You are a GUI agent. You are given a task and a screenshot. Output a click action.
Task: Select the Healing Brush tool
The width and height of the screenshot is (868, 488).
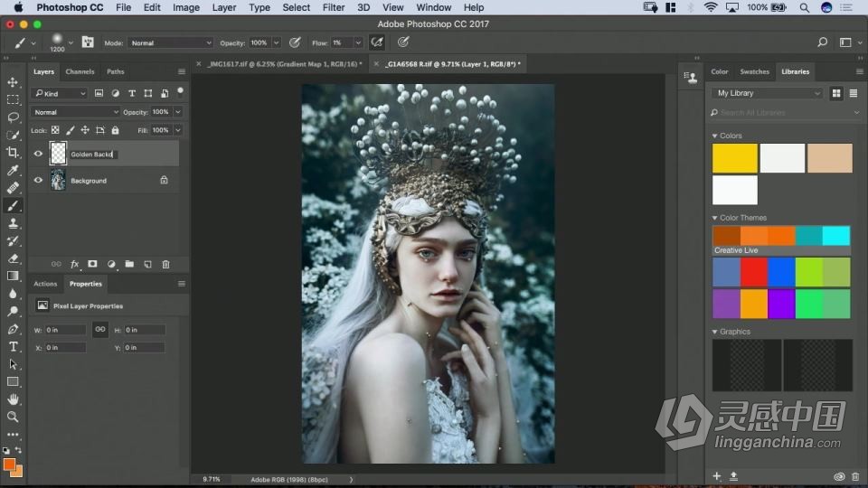tap(13, 188)
